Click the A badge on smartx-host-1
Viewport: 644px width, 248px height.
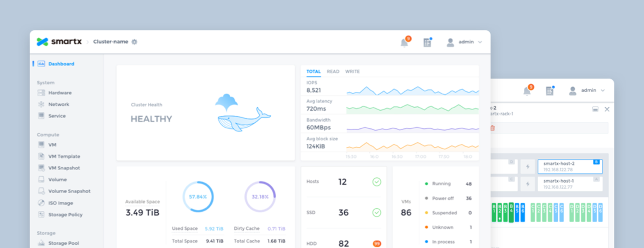point(596,179)
